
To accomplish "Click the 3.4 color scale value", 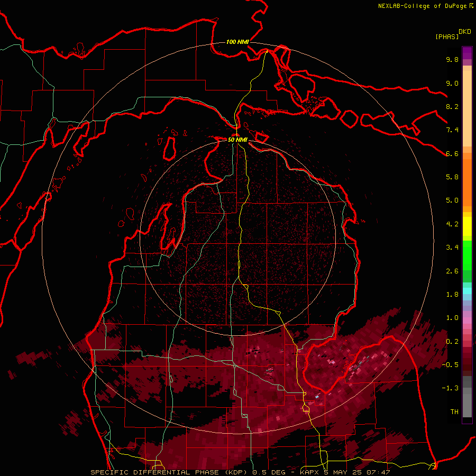I will (452, 248).
